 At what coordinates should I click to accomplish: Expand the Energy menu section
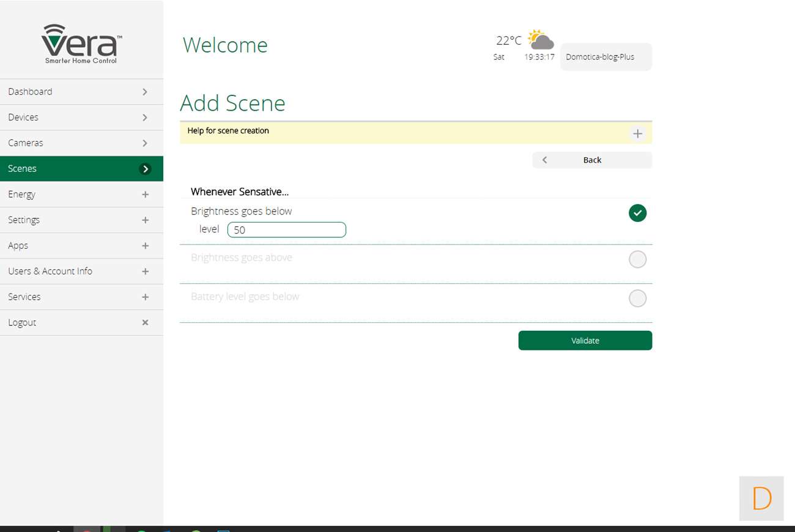145,194
